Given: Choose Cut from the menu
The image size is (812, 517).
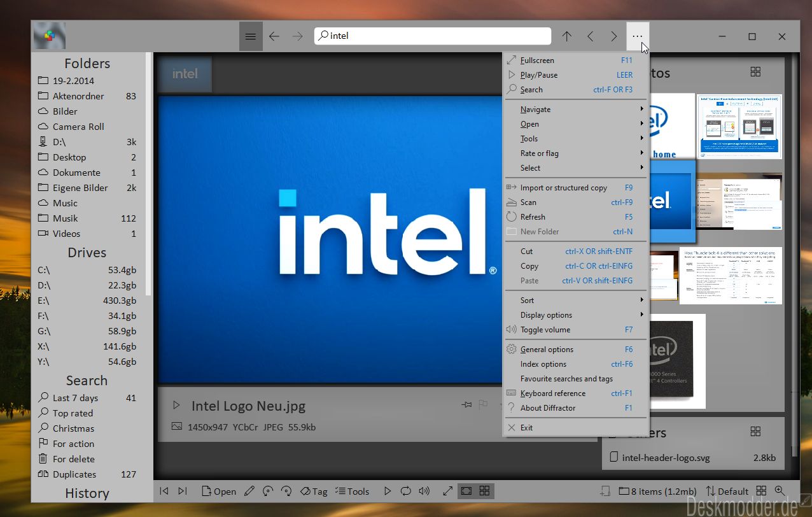Looking at the screenshot, I should 576,251.
